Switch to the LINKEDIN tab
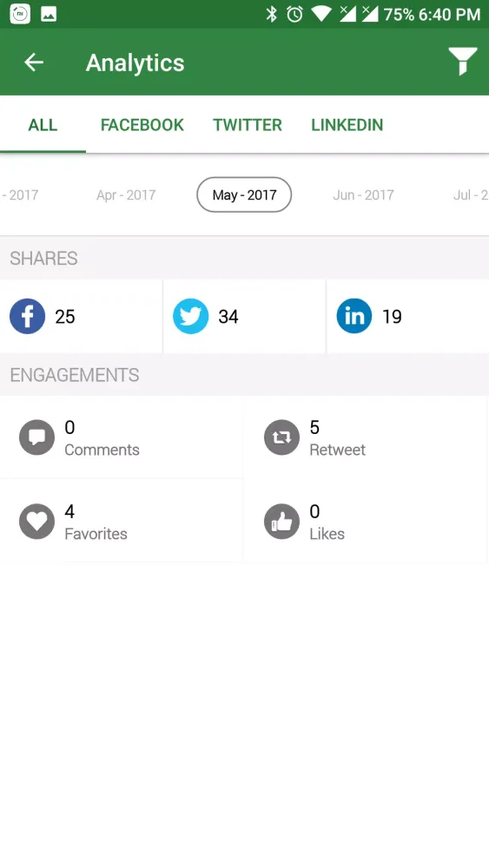The height and width of the screenshot is (868, 489). click(347, 125)
